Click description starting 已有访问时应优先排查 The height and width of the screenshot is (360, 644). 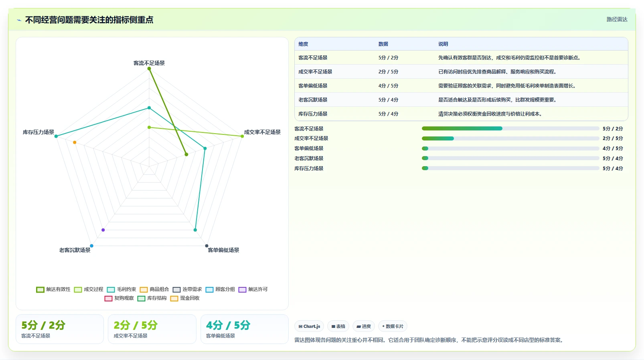(497, 72)
